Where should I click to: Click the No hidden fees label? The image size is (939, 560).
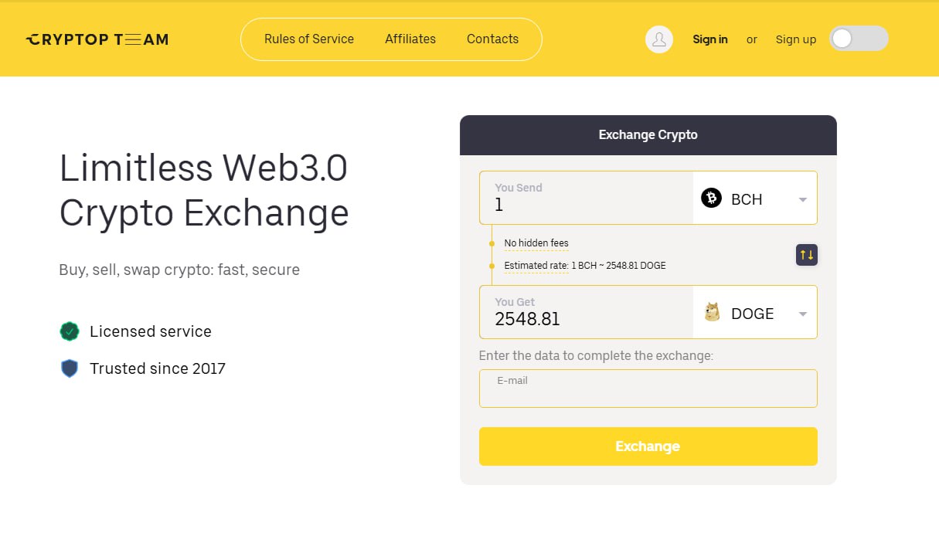tap(536, 243)
